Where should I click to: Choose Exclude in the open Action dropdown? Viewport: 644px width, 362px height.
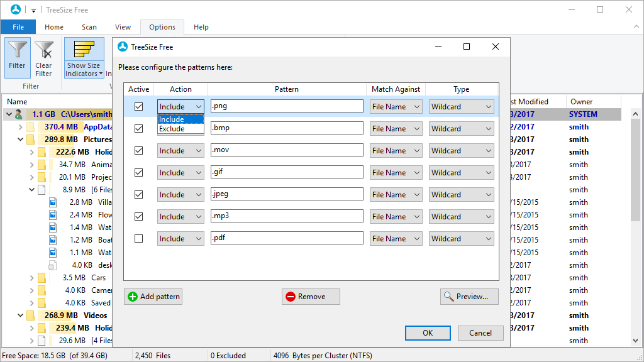pos(171,128)
